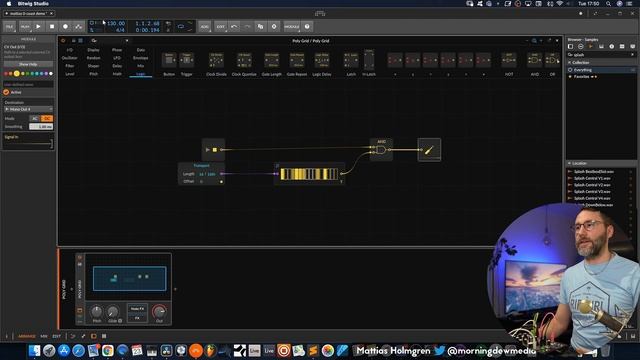This screenshot has width=640, height=360.
Task: Pick the NOT logic module icon
Action: tap(509, 60)
